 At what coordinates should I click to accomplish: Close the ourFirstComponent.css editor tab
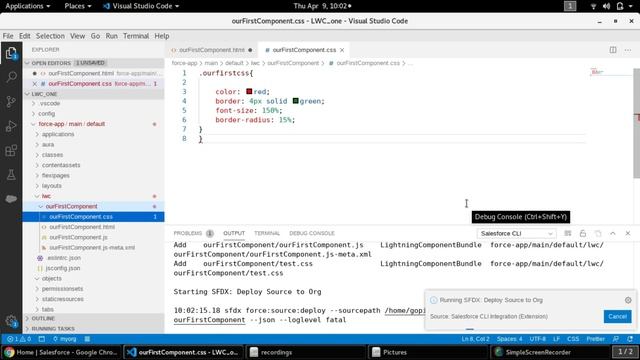[342, 50]
